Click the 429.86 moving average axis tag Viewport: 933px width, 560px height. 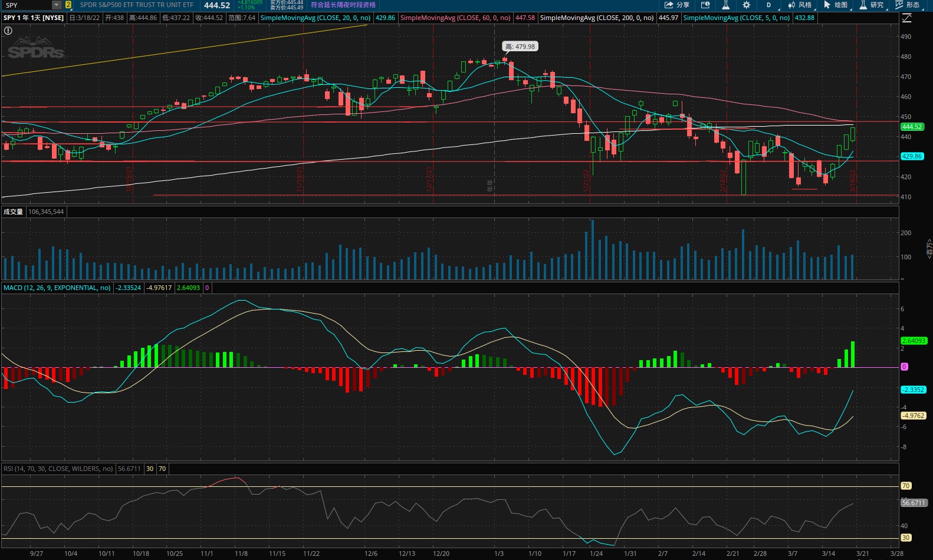pos(912,156)
